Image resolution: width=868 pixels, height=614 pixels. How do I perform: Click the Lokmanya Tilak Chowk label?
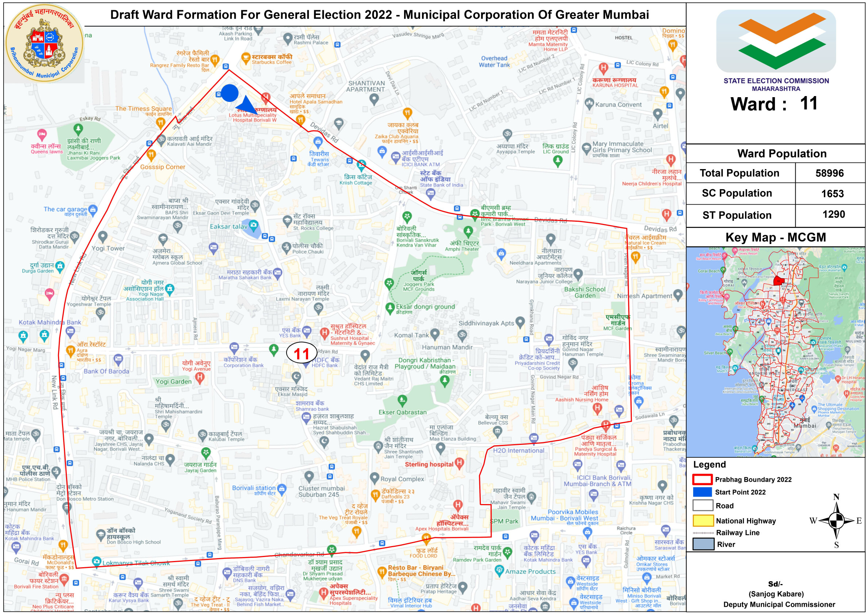pyautogui.click(x=136, y=563)
